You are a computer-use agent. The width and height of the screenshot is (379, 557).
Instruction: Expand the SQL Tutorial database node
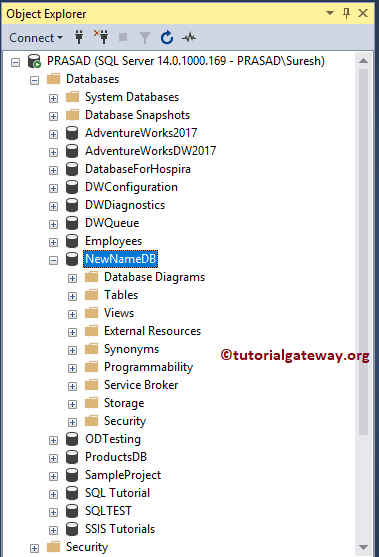53,494
